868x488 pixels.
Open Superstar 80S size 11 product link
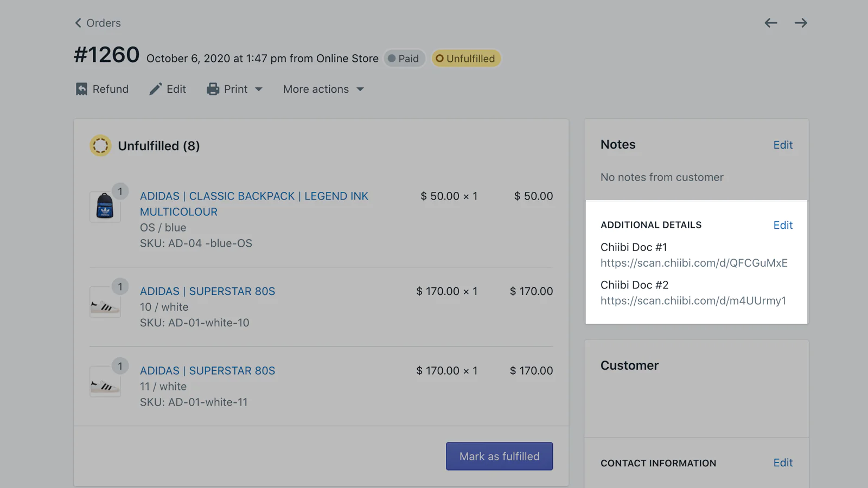click(207, 371)
